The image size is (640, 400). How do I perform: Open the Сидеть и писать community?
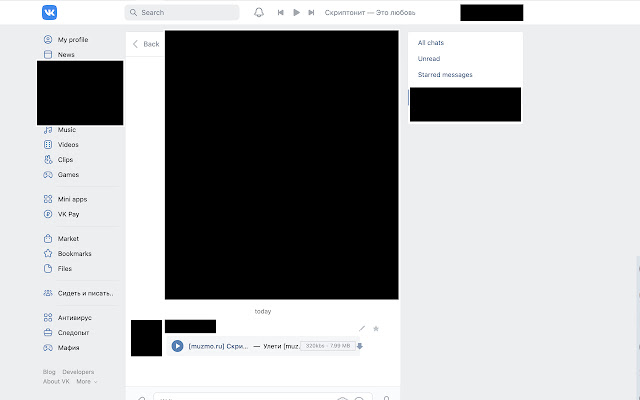pyautogui.click(x=78, y=293)
